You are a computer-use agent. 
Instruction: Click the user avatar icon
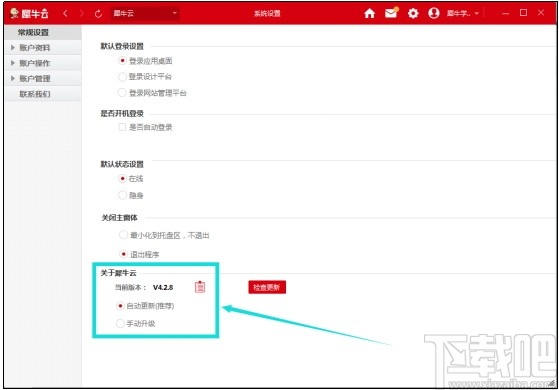(x=434, y=13)
